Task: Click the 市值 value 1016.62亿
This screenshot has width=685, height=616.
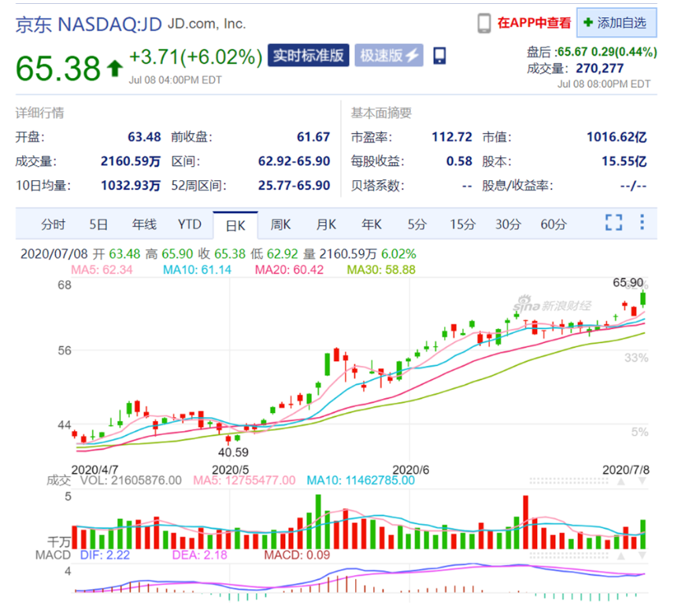Action: click(616, 137)
